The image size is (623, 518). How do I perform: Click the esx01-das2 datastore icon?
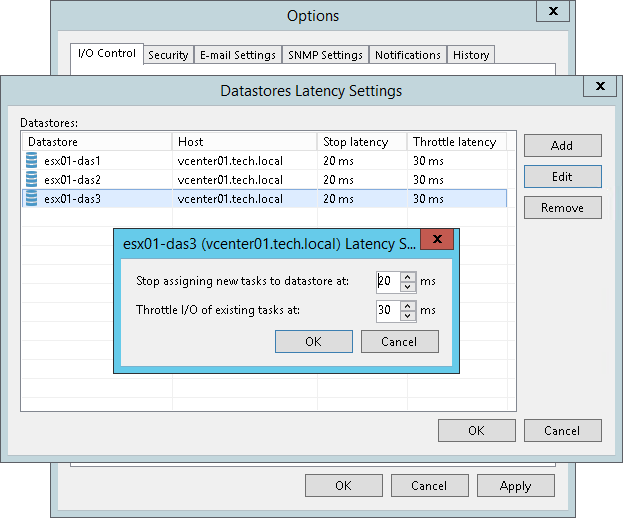pos(31,180)
